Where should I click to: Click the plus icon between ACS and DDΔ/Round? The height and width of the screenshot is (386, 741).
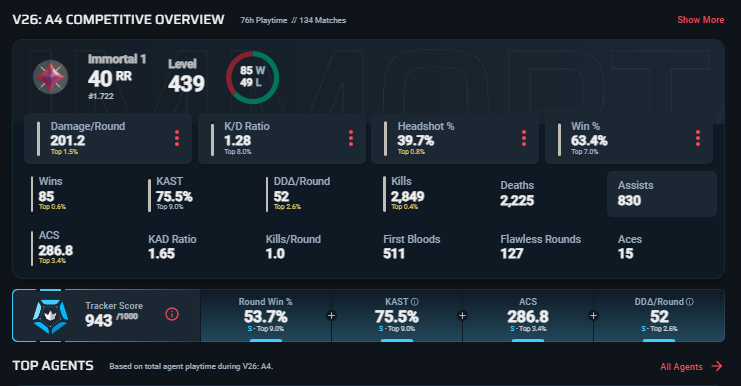(x=594, y=316)
